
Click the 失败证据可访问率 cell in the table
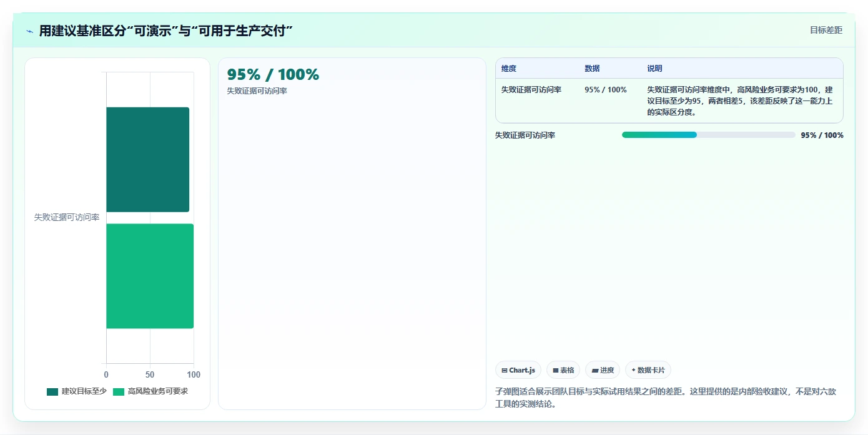531,90
